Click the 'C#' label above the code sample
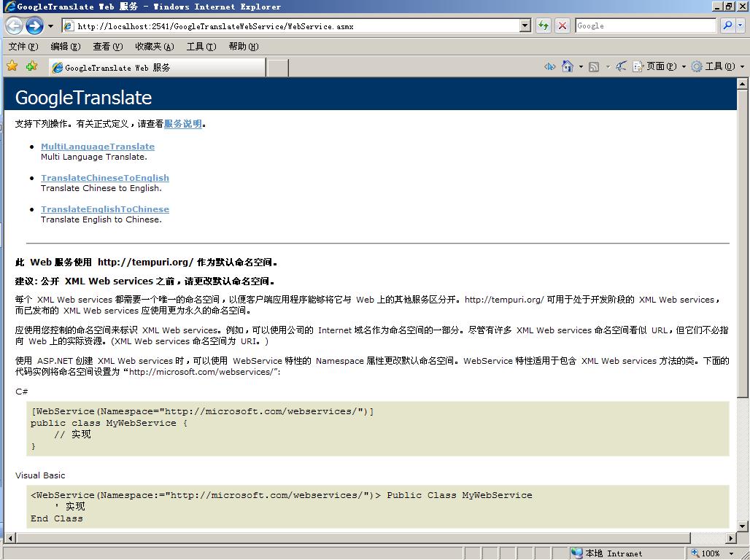This screenshot has width=750, height=560. [22, 392]
